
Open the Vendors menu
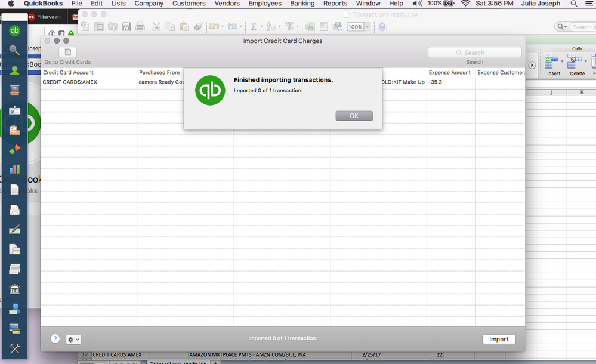point(227,4)
